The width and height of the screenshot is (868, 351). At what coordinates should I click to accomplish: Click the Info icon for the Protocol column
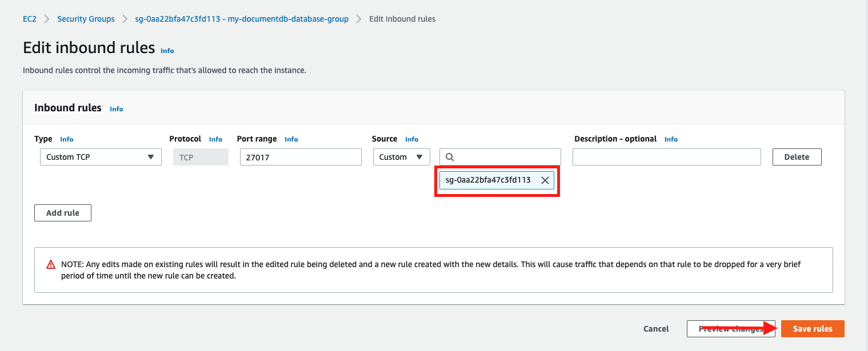215,139
